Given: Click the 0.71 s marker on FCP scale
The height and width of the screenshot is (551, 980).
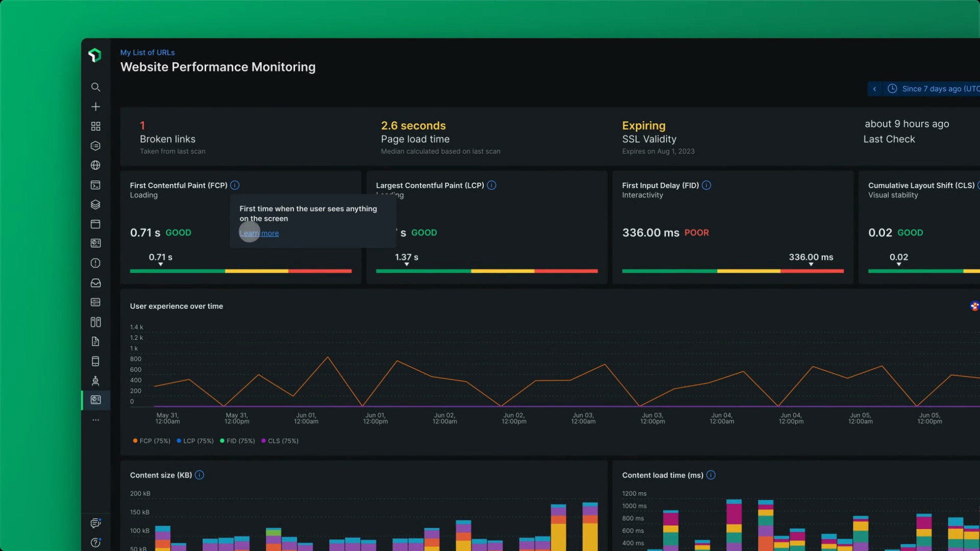Looking at the screenshot, I should coord(161,260).
